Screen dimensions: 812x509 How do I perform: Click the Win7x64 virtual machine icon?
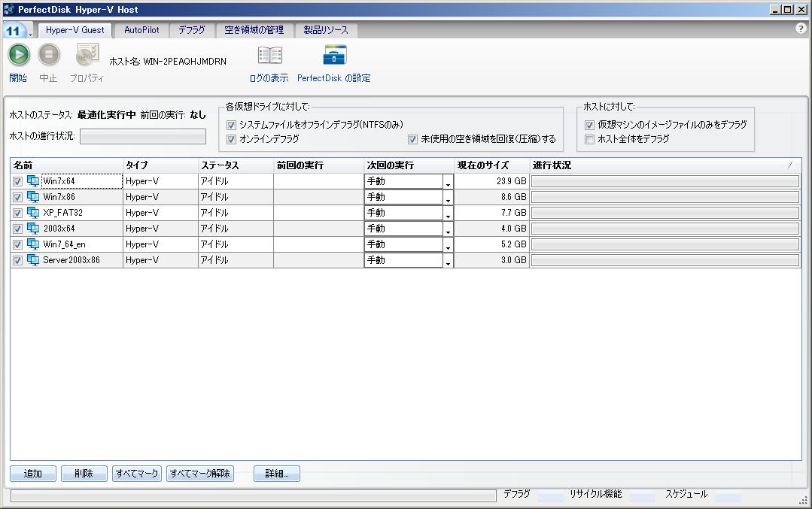click(33, 181)
